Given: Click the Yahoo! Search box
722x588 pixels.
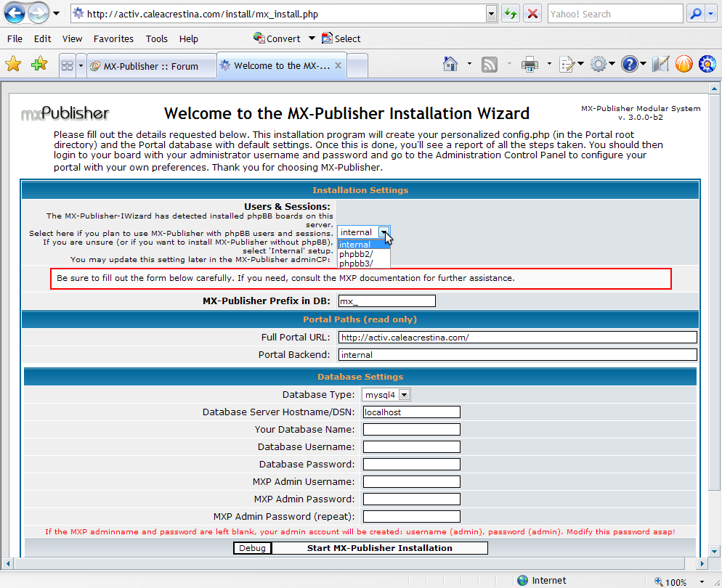Looking at the screenshot, I should 614,14.
